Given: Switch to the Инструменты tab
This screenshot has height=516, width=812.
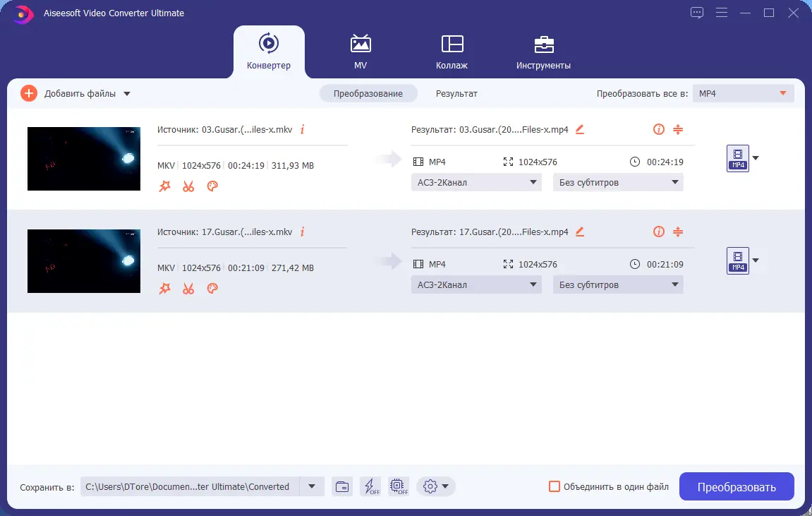Looking at the screenshot, I should point(543,52).
